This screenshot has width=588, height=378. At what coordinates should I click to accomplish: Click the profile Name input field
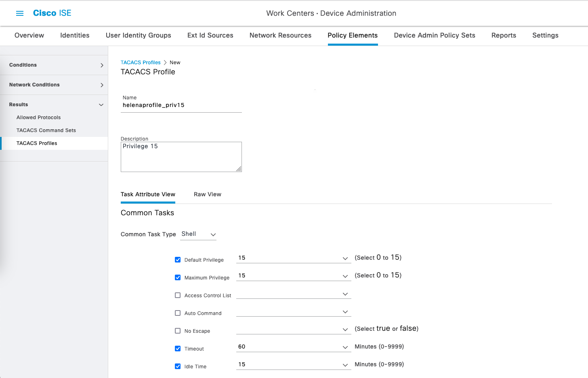tap(181, 105)
